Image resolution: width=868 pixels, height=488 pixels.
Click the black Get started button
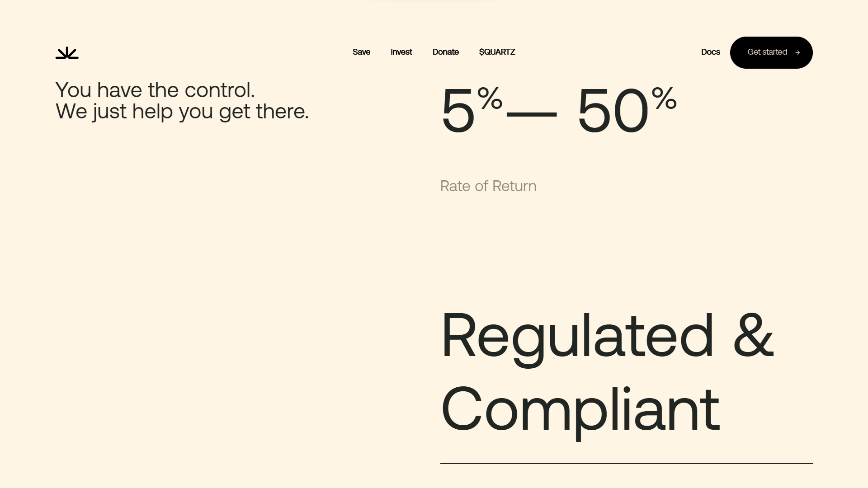(x=771, y=52)
